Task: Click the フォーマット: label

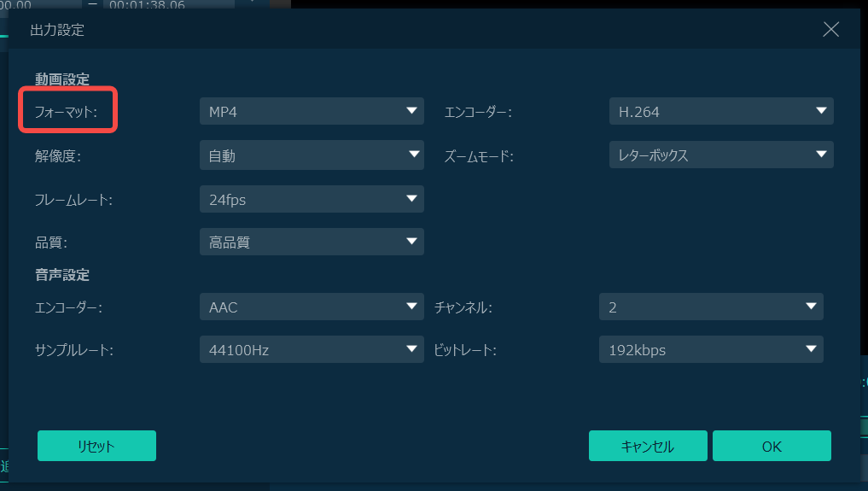Action: click(x=66, y=112)
